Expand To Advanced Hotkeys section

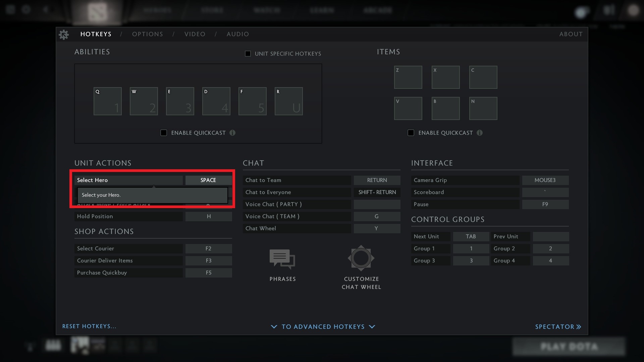pos(323,326)
